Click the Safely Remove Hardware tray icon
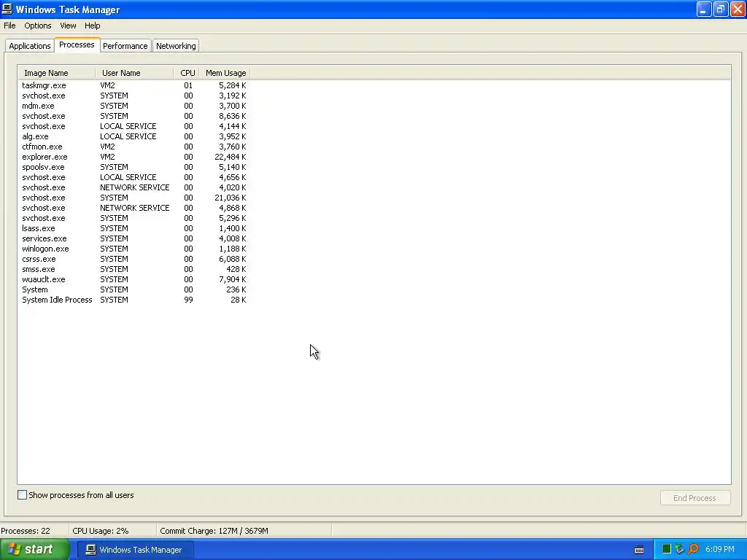This screenshot has height=560, width=747. [x=679, y=550]
